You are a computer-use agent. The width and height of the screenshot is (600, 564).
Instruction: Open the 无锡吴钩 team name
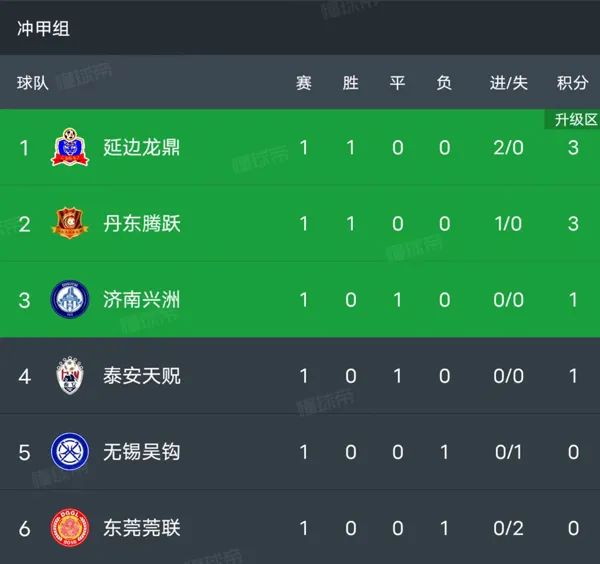pyautogui.click(x=142, y=452)
